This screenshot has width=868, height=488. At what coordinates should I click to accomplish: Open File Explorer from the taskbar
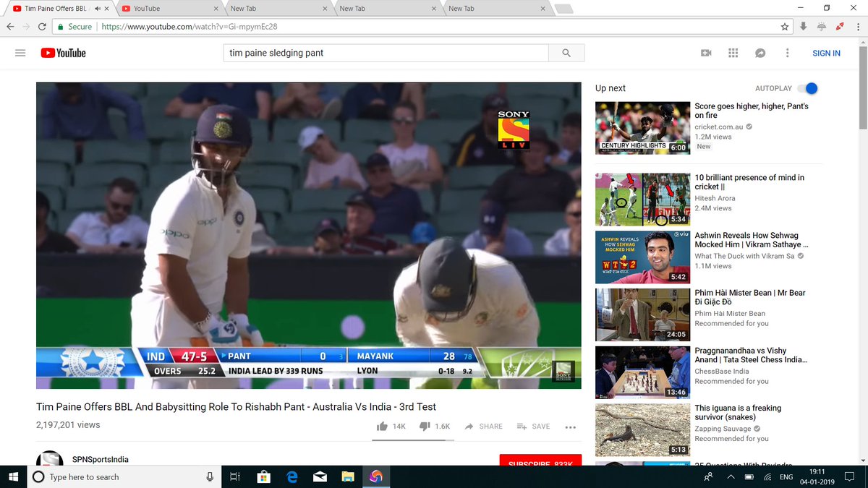(x=348, y=476)
